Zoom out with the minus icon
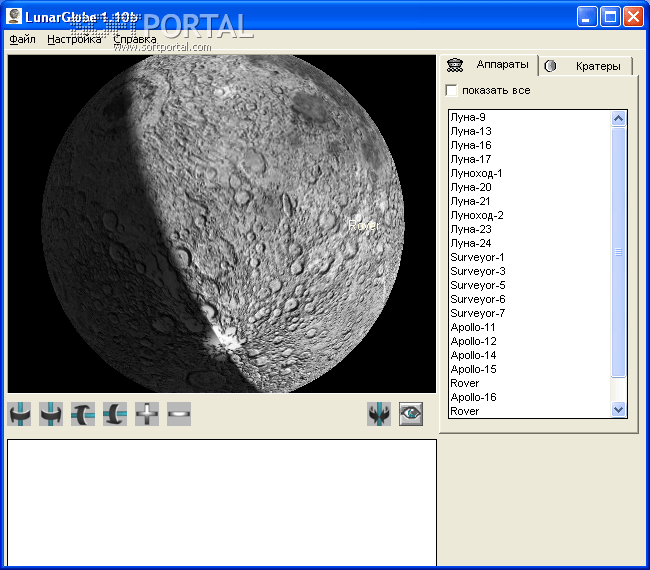The height and width of the screenshot is (570, 650). [x=179, y=414]
